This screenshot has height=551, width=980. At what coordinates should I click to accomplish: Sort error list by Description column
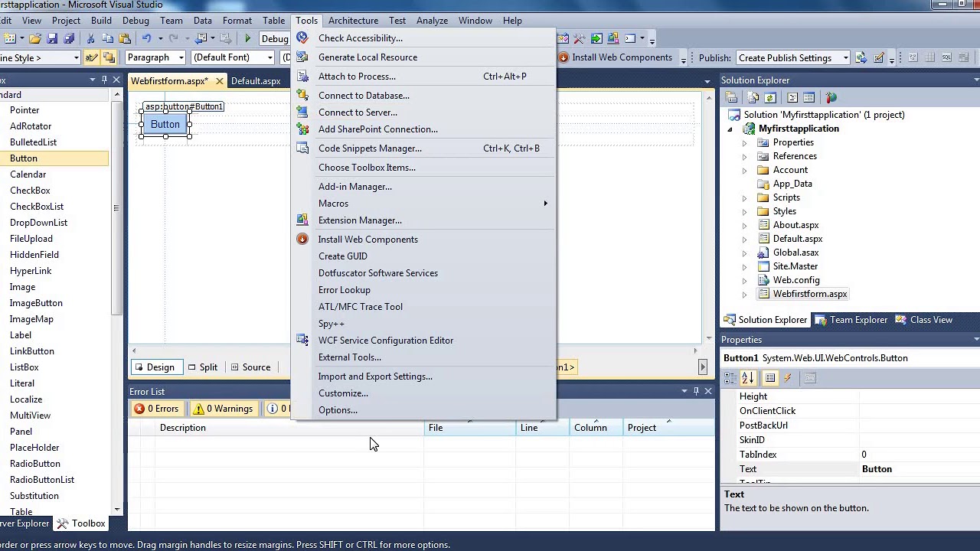[289, 428]
